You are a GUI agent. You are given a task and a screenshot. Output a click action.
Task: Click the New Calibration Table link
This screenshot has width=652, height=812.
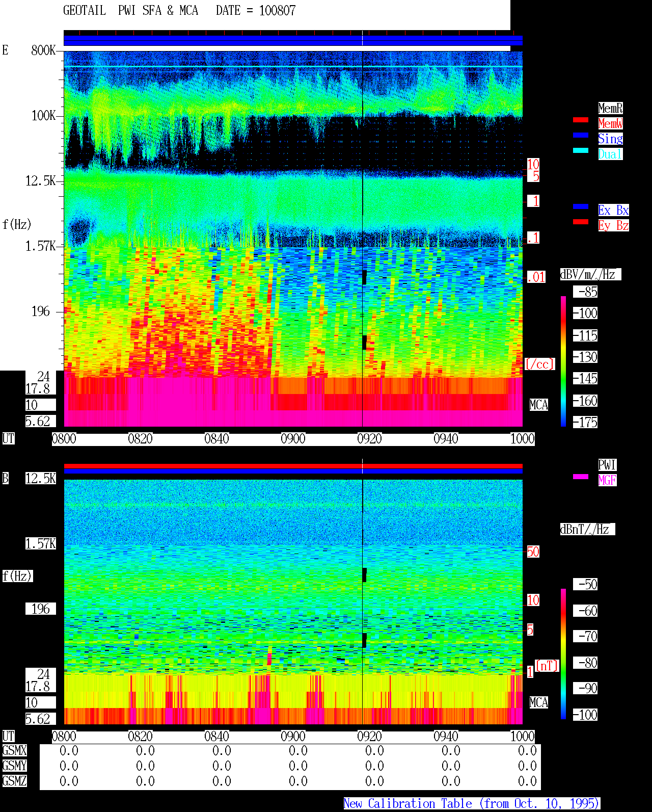pos(472,804)
